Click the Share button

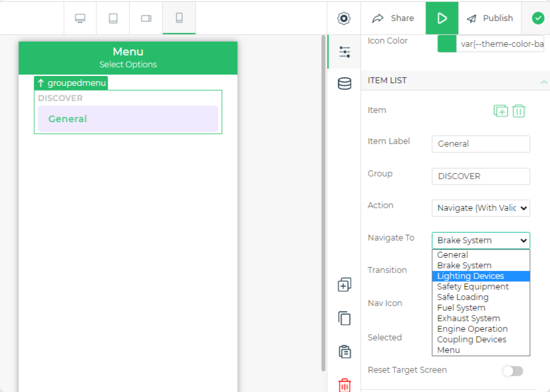pos(393,19)
